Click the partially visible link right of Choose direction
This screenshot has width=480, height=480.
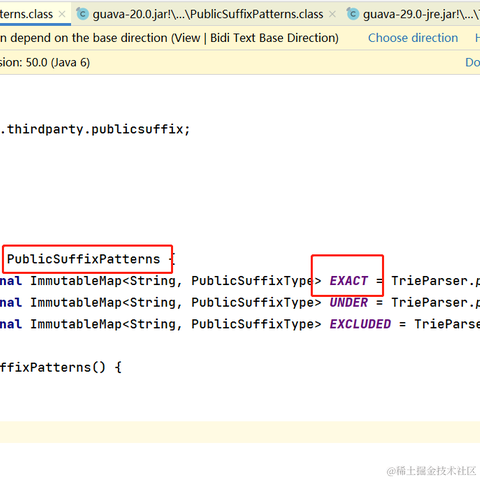[x=477, y=38]
